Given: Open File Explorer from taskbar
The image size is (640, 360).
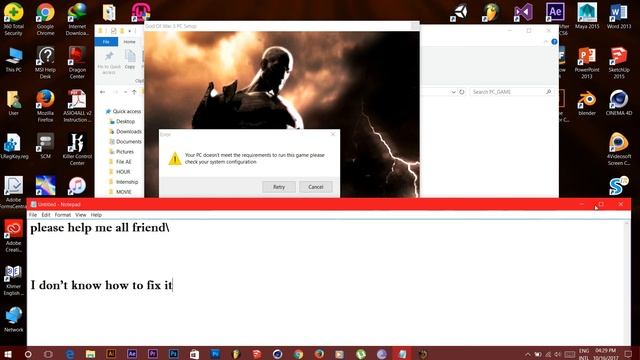Looking at the screenshot, I should pyautogui.click(x=90, y=354).
